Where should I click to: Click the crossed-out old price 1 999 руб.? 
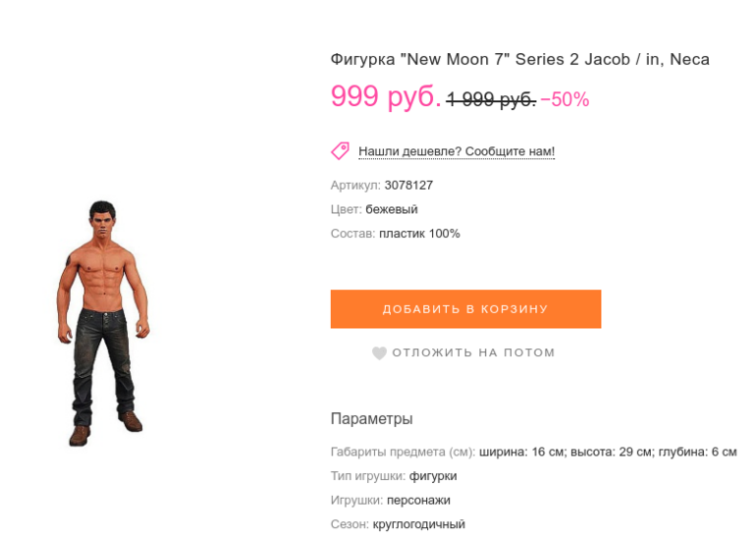tap(491, 99)
